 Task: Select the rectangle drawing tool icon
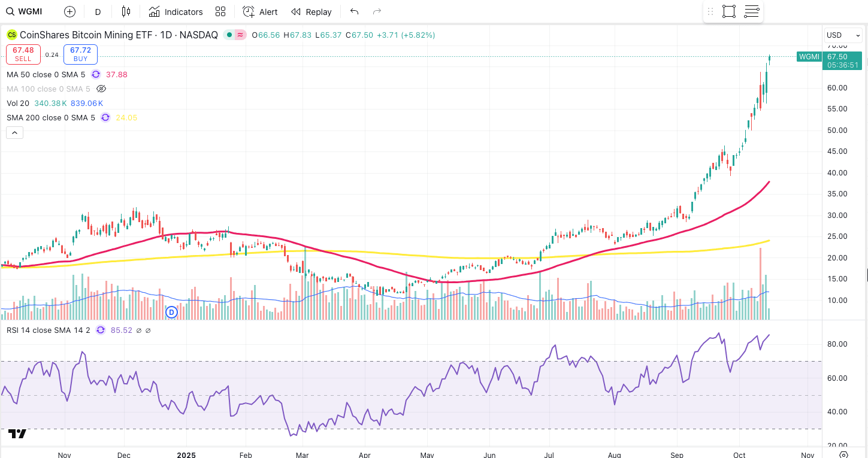pyautogui.click(x=729, y=12)
